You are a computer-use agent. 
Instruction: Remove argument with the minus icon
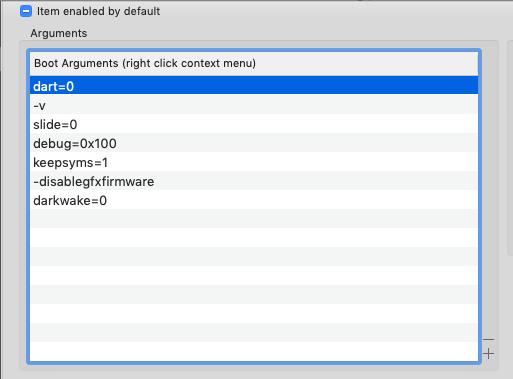(x=488, y=340)
